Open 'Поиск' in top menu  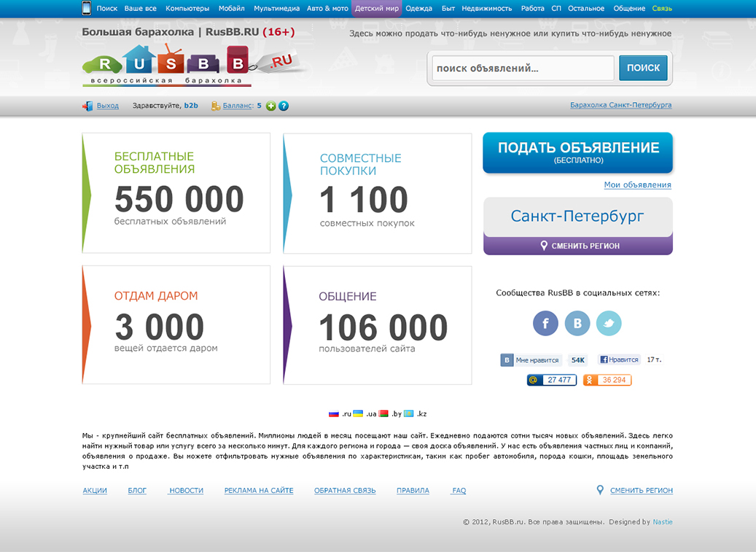[106, 8]
